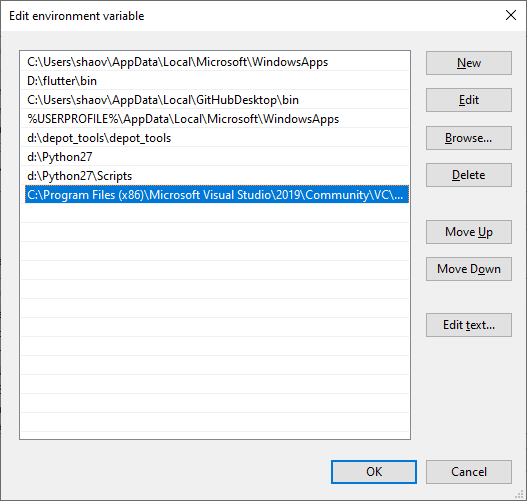The image size is (527, 501).
Task: Click the New button
Action: click(x=469, y=63)
